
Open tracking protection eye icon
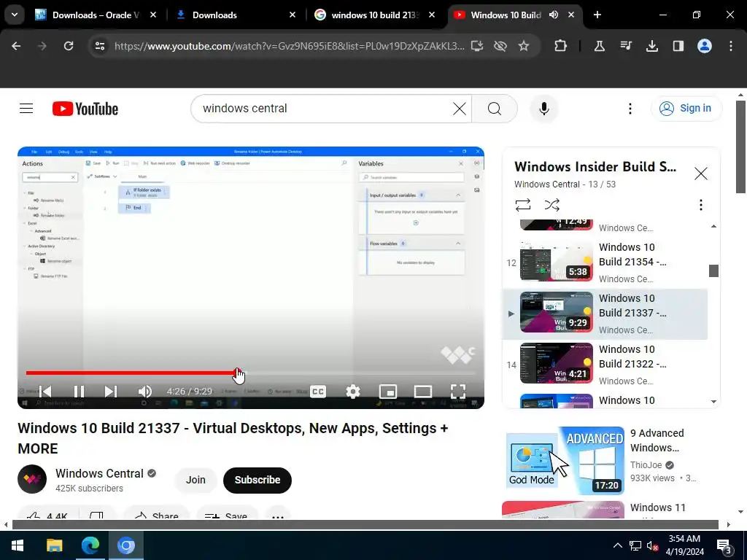pyautogui.click(x=500, y=46)
